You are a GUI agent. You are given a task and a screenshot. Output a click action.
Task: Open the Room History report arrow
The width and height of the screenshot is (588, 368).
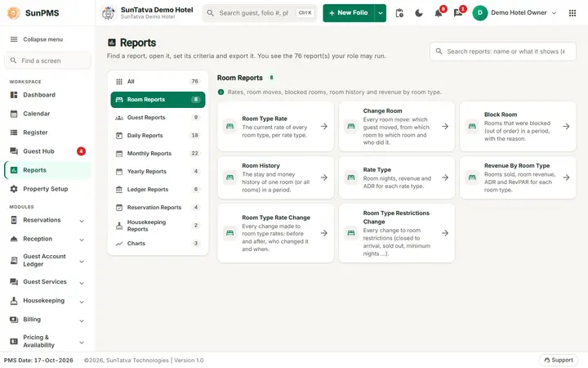(324, 177)
